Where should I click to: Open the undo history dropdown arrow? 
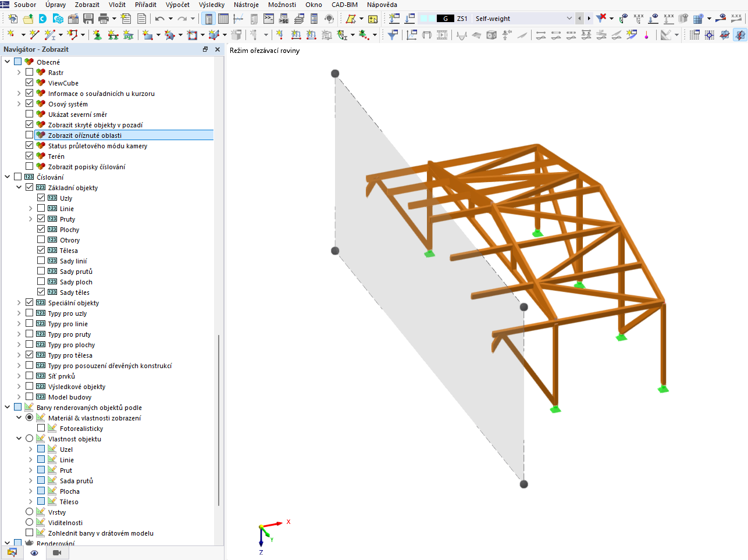tap(170, 19)
